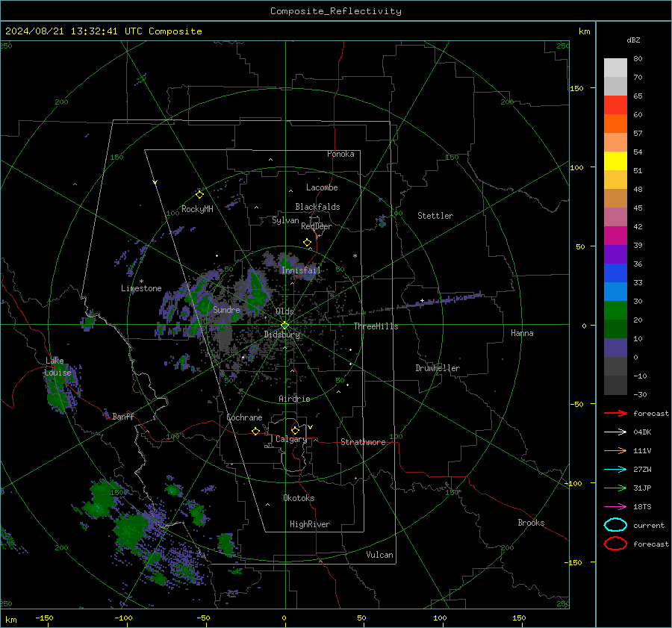This screenshot has width=672, height=628.
Task: Click the Lacombe label
Action: click(x=322, y=187)
